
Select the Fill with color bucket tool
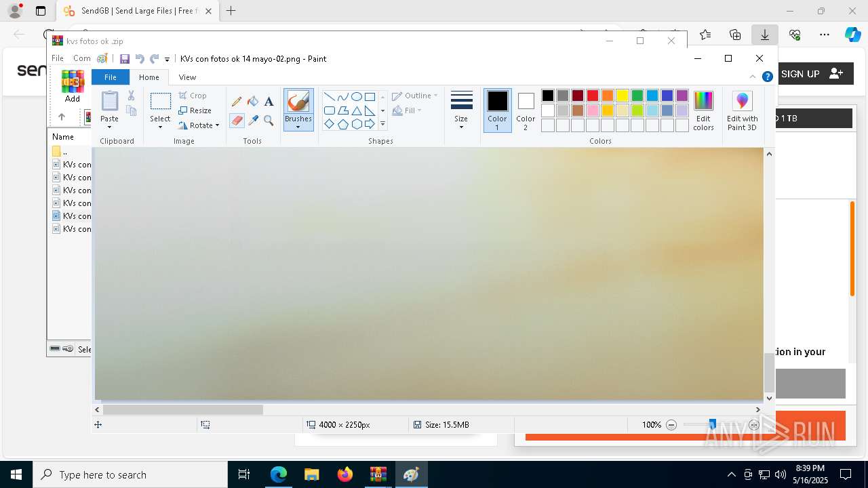pyautogui.click(x=253, y=102)
